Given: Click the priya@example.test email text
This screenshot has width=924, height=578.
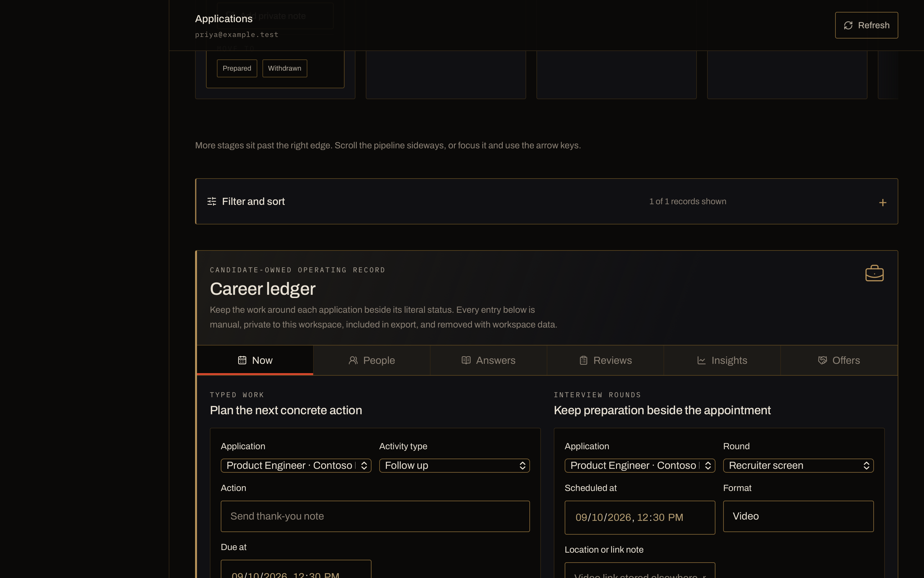Looking at the screenshot, I should tap(237, 34).
